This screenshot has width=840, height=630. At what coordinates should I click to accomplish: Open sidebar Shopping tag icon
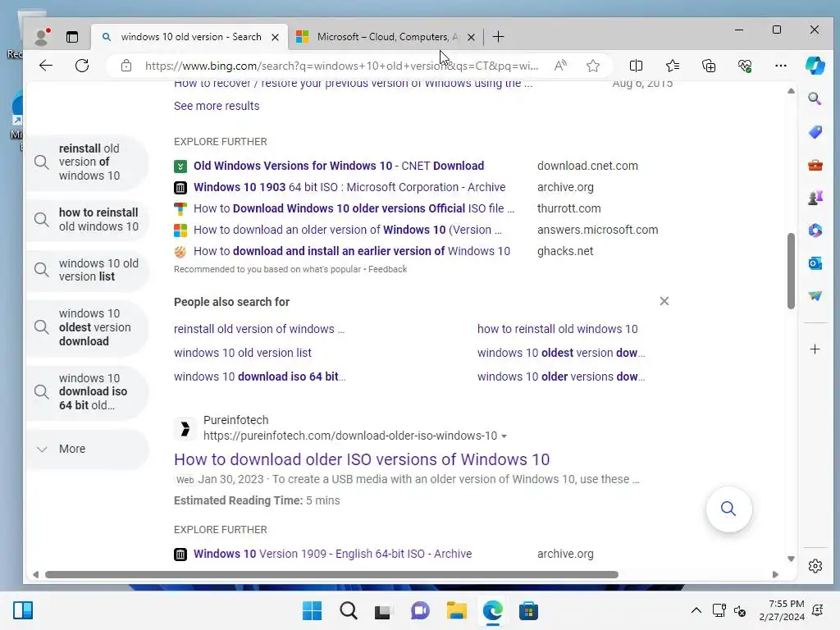815,132
